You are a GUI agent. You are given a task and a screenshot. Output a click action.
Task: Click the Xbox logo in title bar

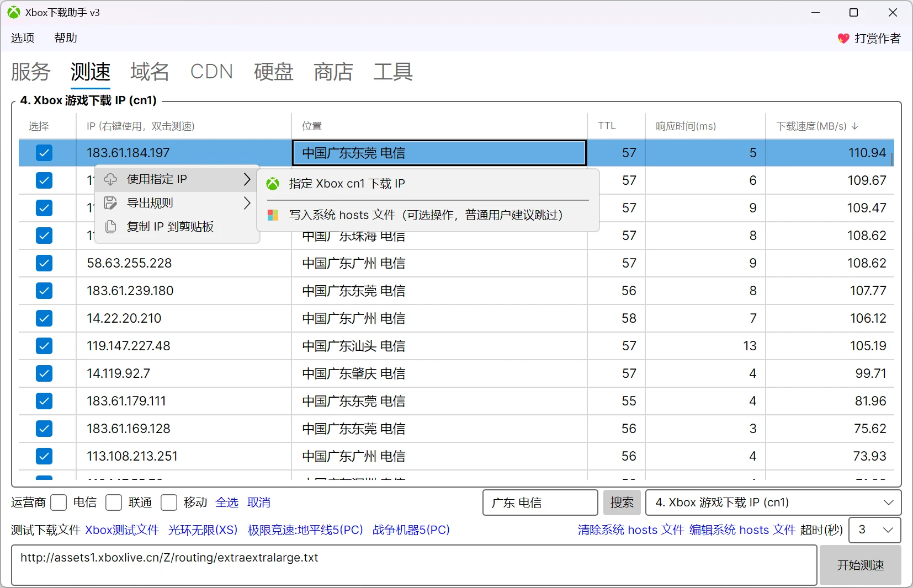pyautogui.click(x=14, y=12)
